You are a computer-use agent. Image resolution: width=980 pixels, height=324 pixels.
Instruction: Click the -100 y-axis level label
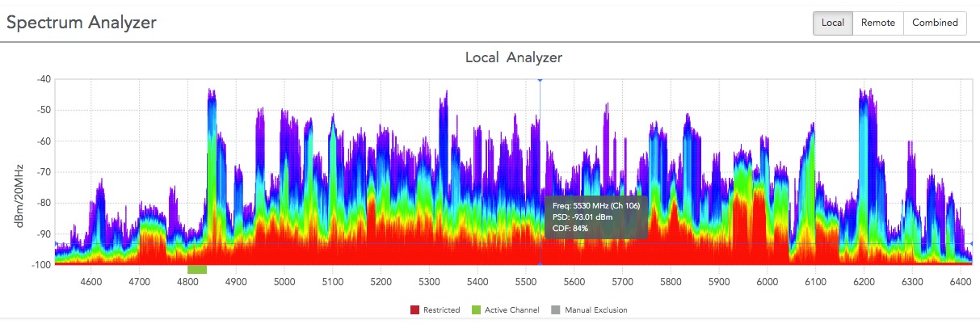click(41, 264)
